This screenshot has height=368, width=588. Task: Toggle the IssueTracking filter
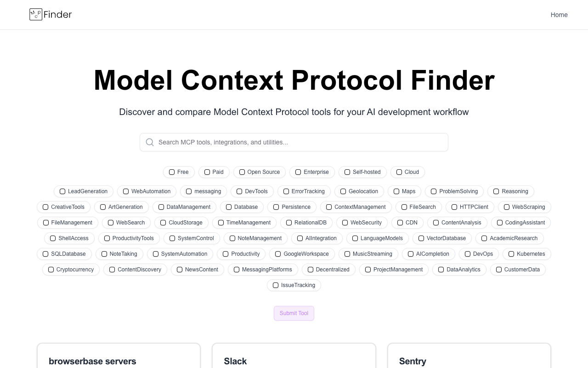click(x=275, y=285)
